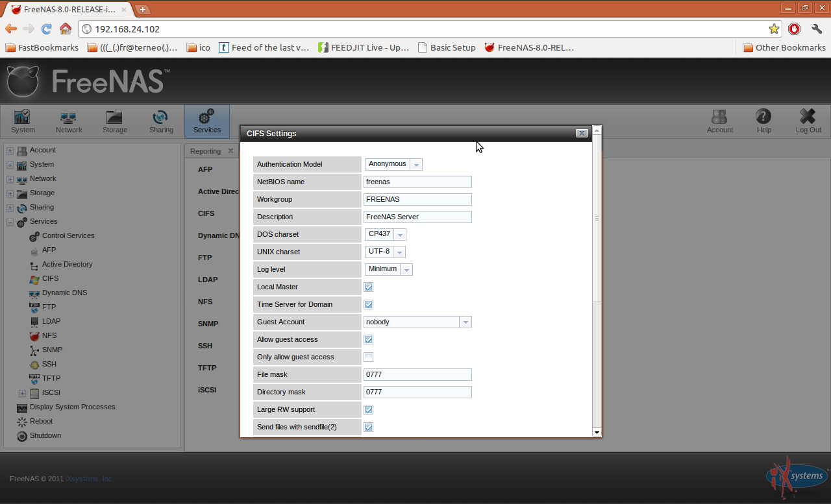Image resolution: width=831 pixels, height=504 pixels.
Task: Uncheck Allow guest access
Action: pyautogui.click(x=368, y=339)
